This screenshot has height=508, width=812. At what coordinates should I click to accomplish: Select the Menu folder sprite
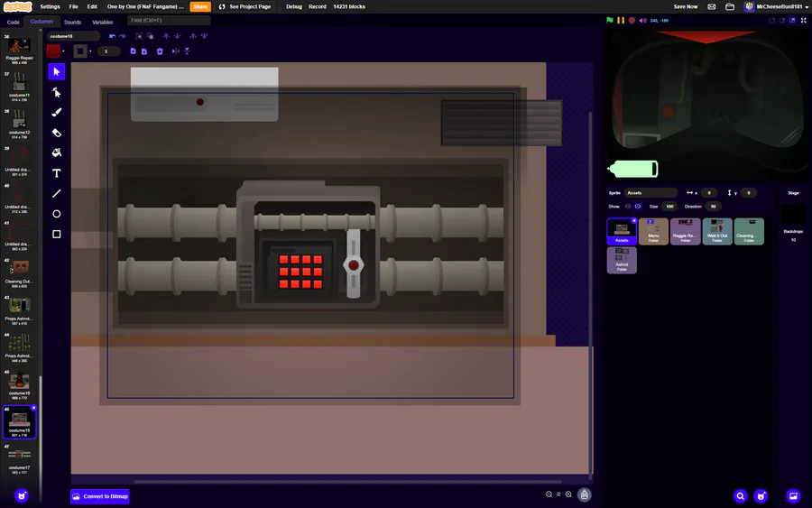(653, 231)
